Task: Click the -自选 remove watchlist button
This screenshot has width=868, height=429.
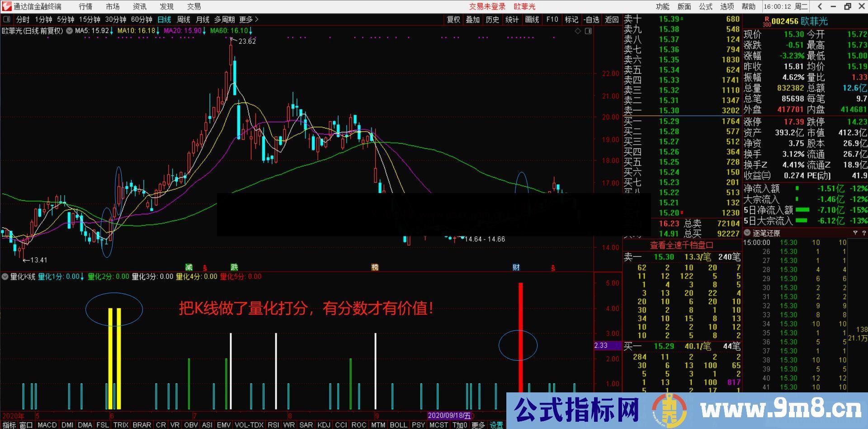Action: (591, 19)
